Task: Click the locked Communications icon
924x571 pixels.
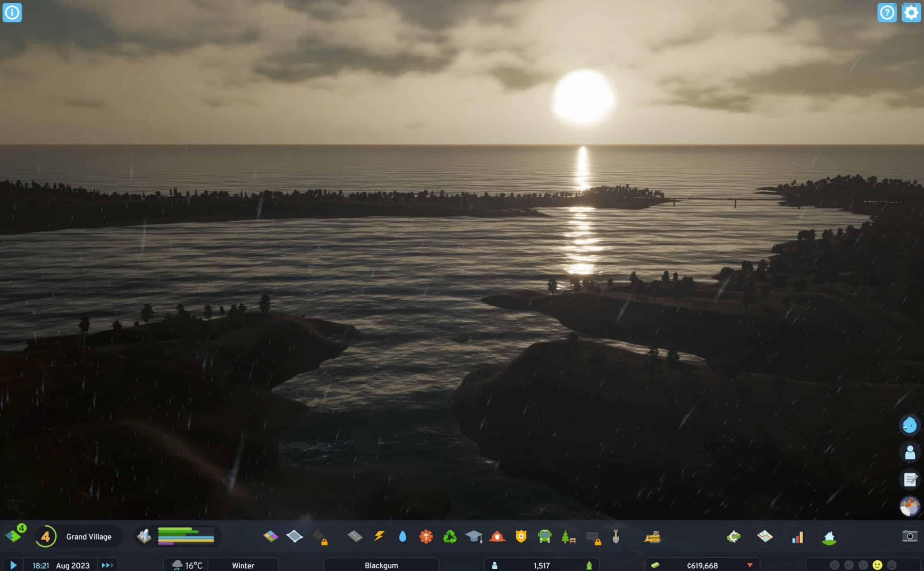Action: coord(594,537)
